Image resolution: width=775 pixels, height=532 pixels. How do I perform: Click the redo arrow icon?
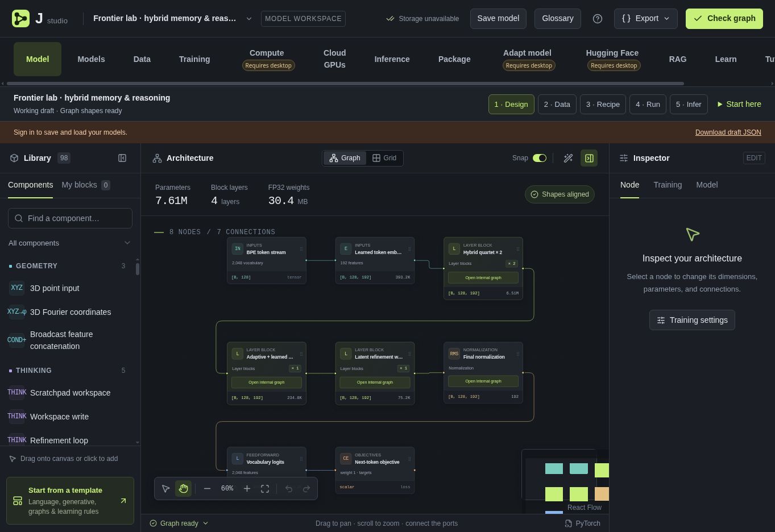pos(306,488)
